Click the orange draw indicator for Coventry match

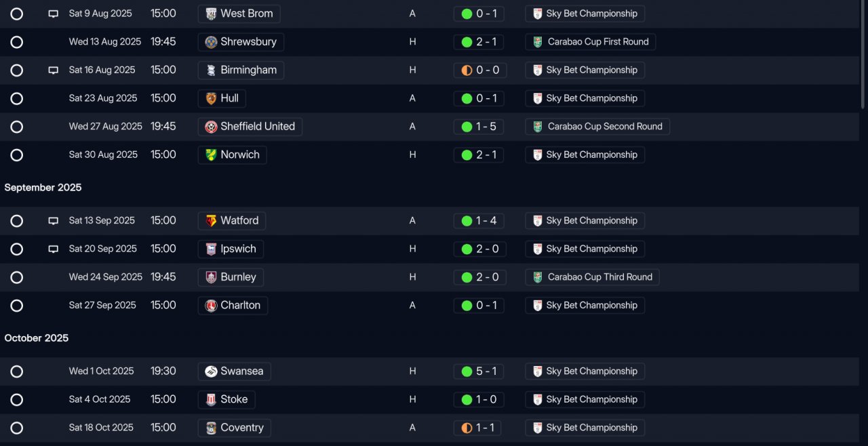click(x=467, y=428)
